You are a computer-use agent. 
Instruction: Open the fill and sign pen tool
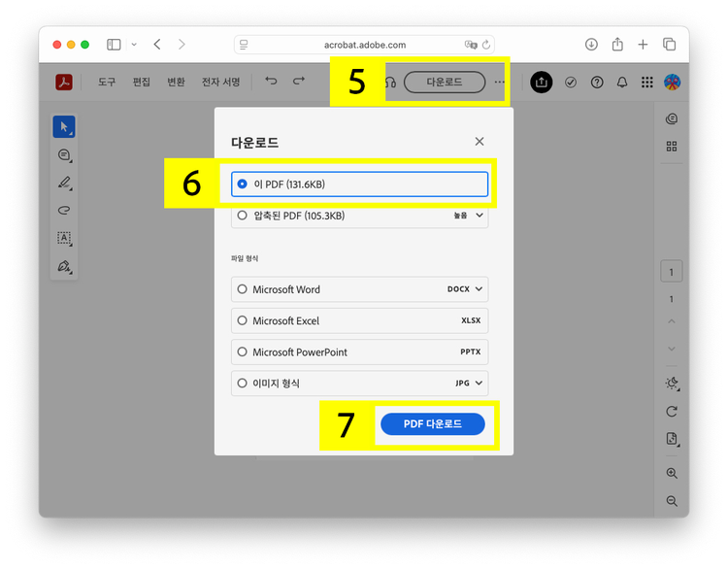point(64,266)
